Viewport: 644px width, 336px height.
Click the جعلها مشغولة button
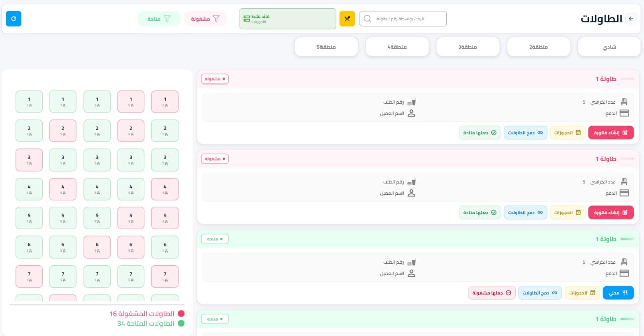[492, 293]
